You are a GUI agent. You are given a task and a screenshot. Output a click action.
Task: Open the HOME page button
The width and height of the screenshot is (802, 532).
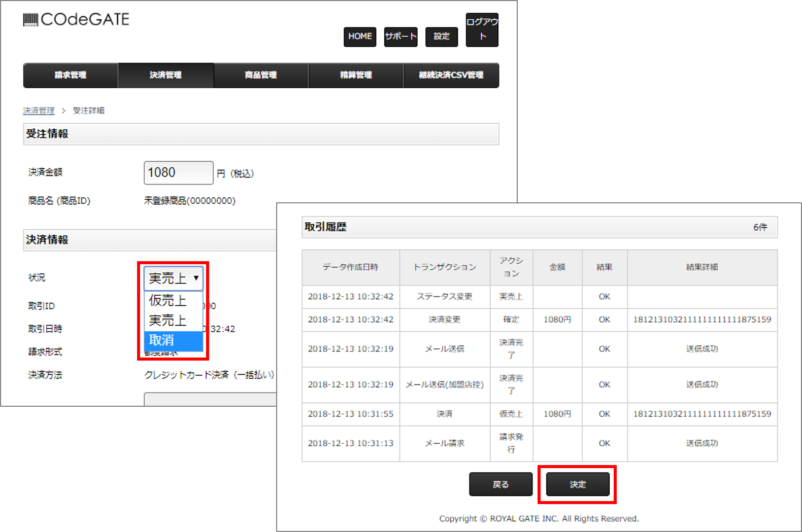pos(360,37)
